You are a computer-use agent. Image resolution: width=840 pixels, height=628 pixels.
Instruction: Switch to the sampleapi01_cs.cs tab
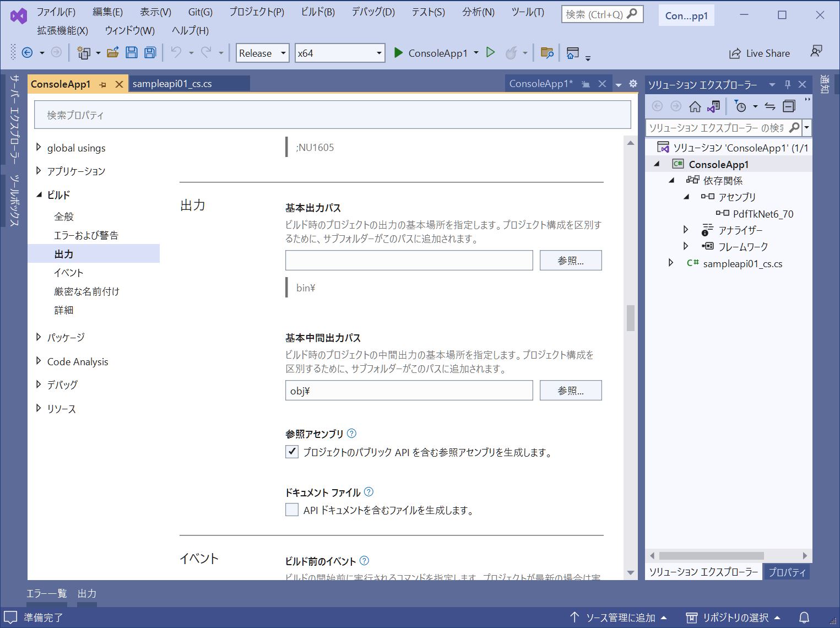tap(172, 84)
